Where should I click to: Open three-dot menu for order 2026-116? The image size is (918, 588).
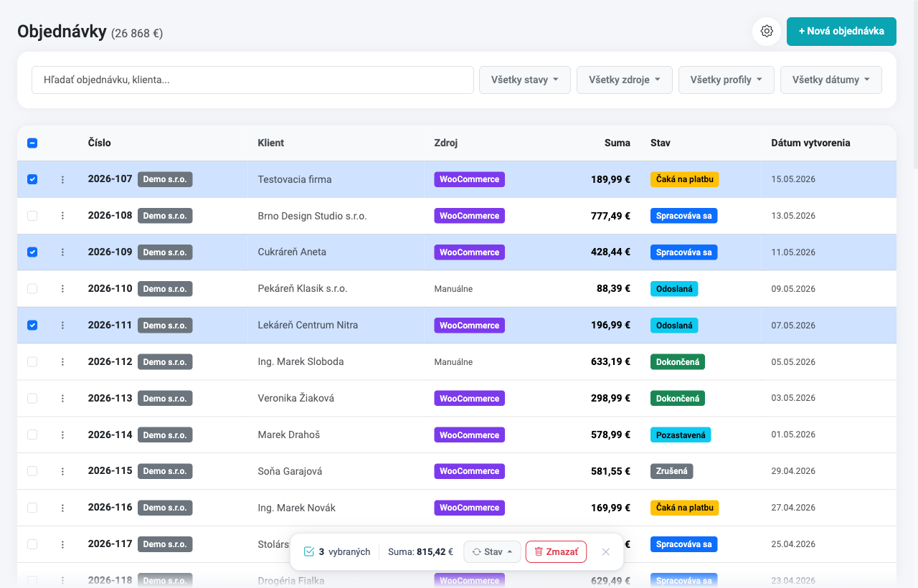click(62, 508)
